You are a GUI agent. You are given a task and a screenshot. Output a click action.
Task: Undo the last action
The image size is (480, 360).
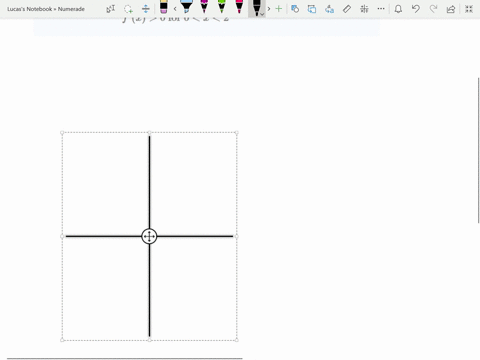(x=416, y=9)
